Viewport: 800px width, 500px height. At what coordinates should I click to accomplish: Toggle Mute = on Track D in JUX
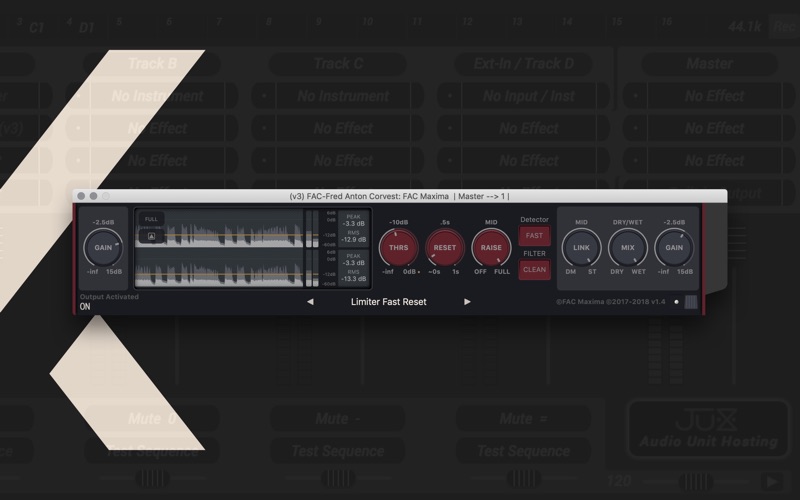click(523, 419)
